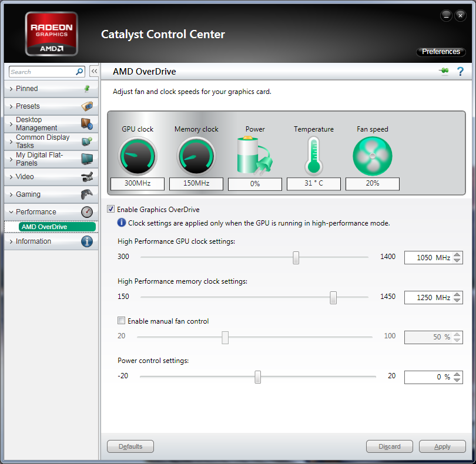Click the GPU clock gauge dial
The image size is (476, 464).
(138, 156)
